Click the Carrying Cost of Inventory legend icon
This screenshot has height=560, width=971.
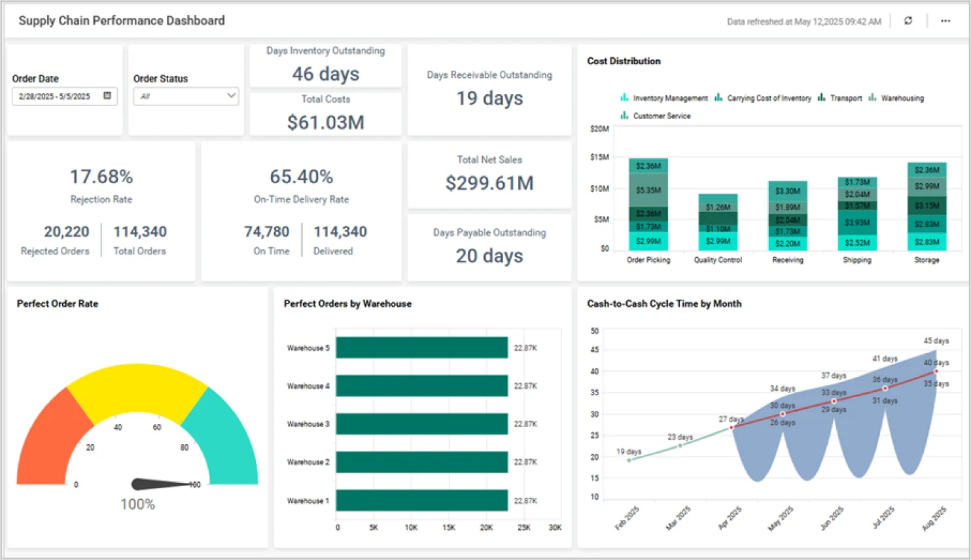(718, 97)
